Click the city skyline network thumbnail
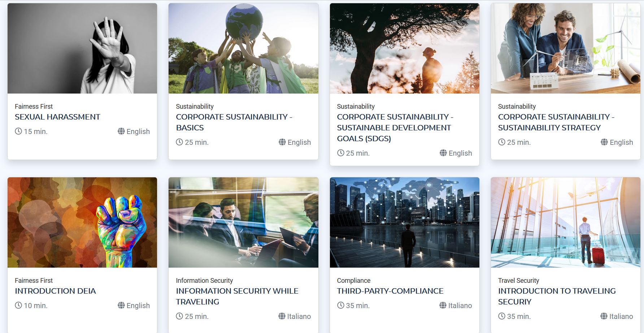This screenshot has width=644, height=333. coord(405,222)
